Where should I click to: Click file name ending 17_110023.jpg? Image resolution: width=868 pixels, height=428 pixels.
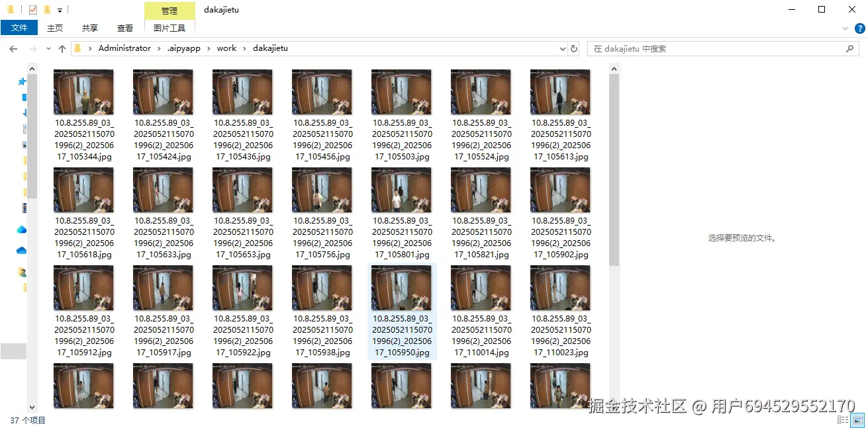coord(561,335)
